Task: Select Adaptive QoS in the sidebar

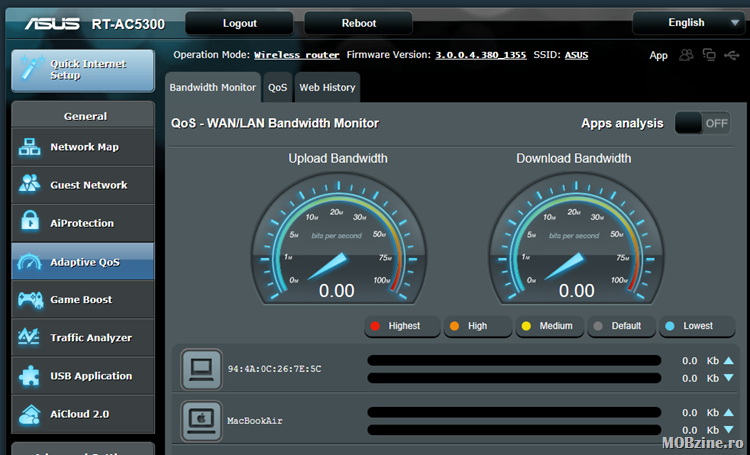Action: tap(83, 261)
